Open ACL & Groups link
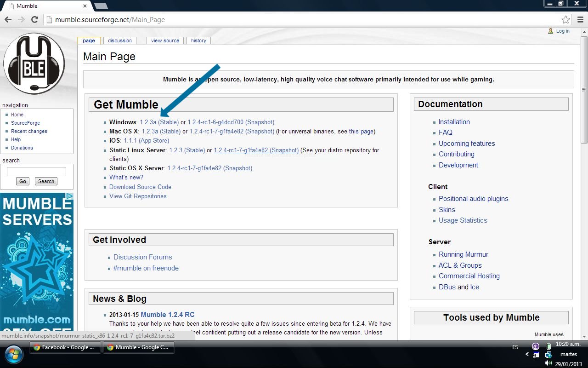The width and height of the screenshot is (588, 368). (460, 265)
